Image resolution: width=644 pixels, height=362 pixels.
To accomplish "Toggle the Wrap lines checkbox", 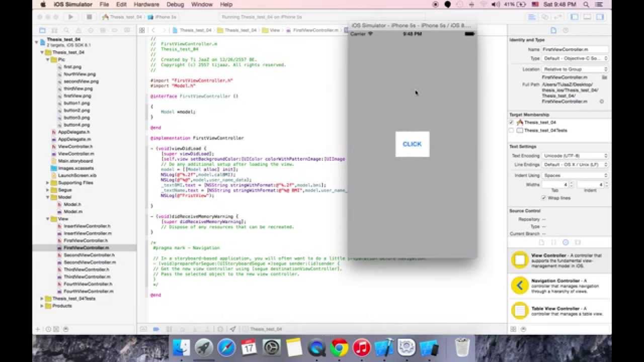I will point(544,198).
